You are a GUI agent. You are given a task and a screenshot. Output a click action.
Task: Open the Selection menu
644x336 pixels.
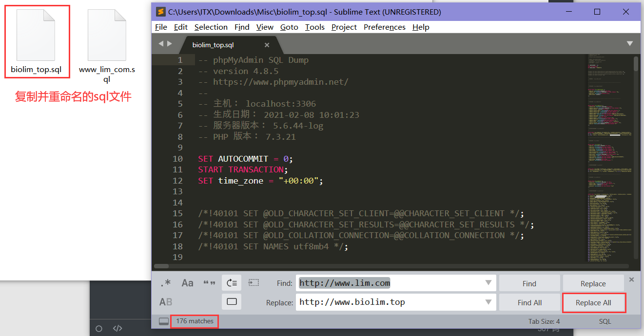[211, 27]
